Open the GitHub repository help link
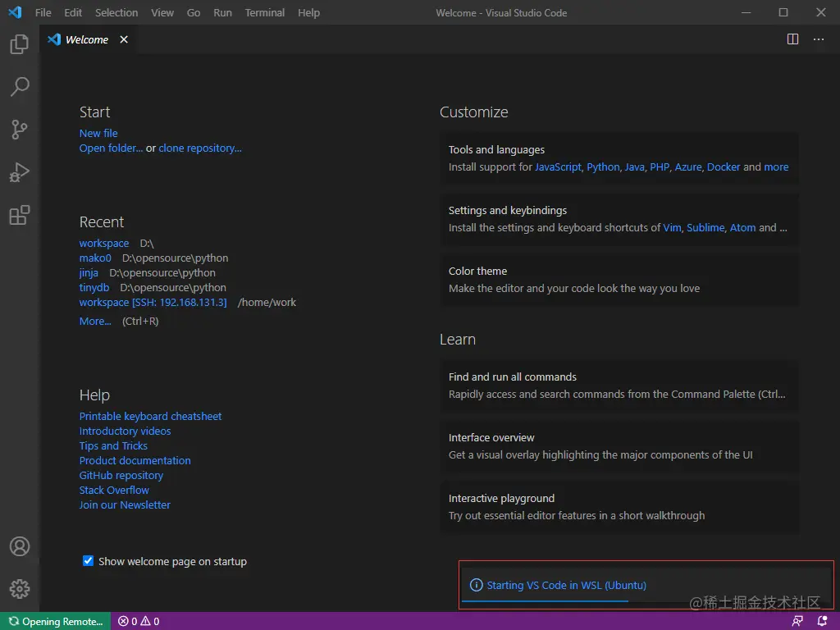Screen dimensions: 840x630 (x=121, y=475)
